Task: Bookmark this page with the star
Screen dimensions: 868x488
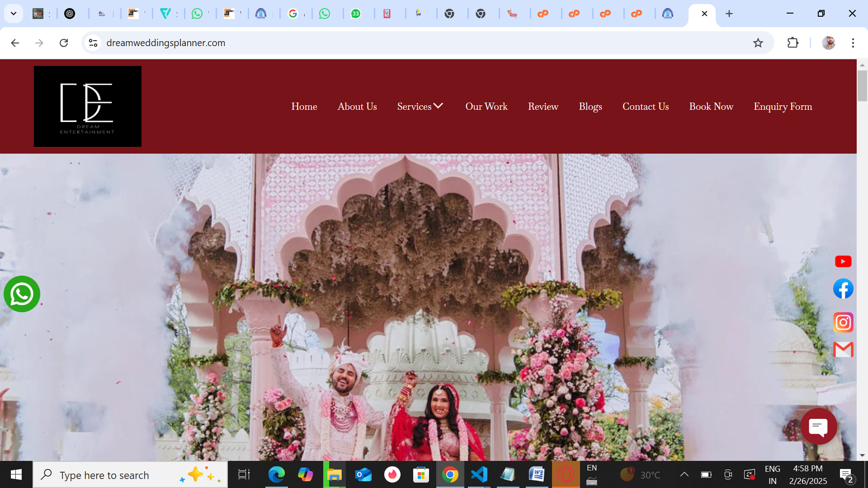Action: click(x=758, y=43)
